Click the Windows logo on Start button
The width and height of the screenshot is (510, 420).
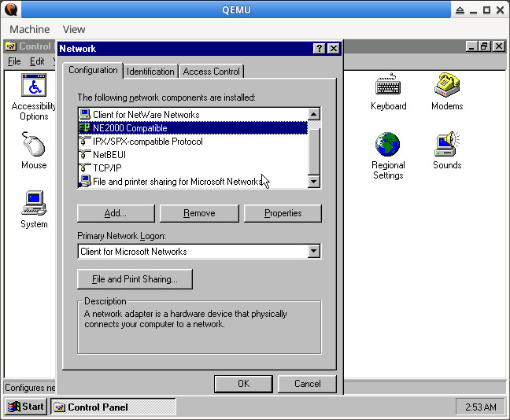pyautogui.click(x=14, y=407)
